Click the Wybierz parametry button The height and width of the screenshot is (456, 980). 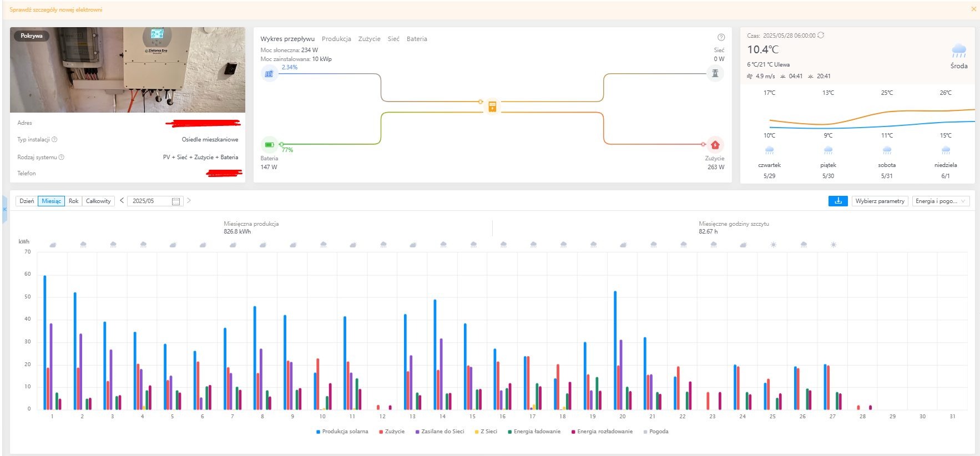pyautogui.click(x=880, y=201)
